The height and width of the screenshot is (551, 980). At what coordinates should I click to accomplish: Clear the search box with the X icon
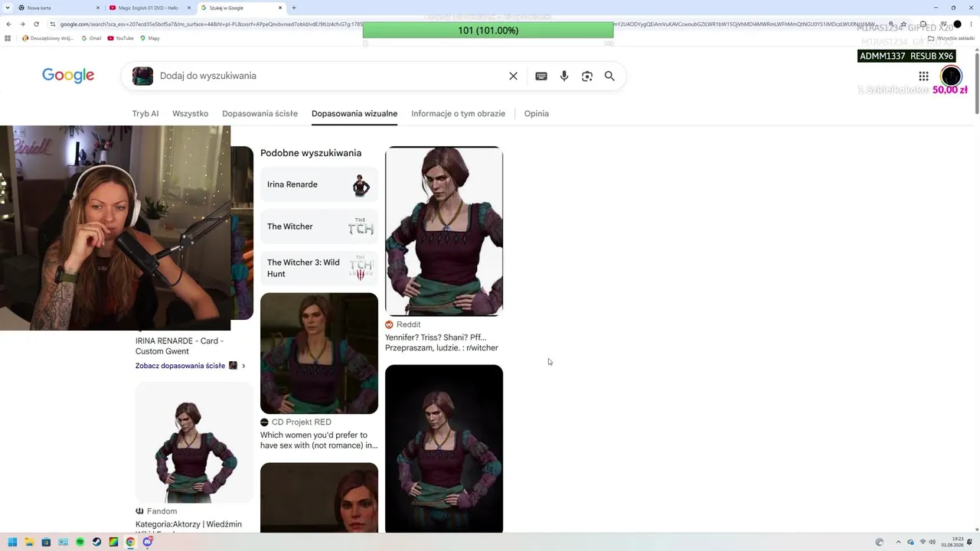coord(513,76)
